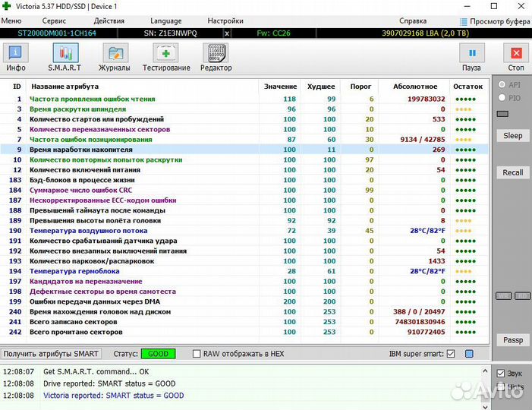
Task: Open the Сервис menu
Action: (54, 21)
